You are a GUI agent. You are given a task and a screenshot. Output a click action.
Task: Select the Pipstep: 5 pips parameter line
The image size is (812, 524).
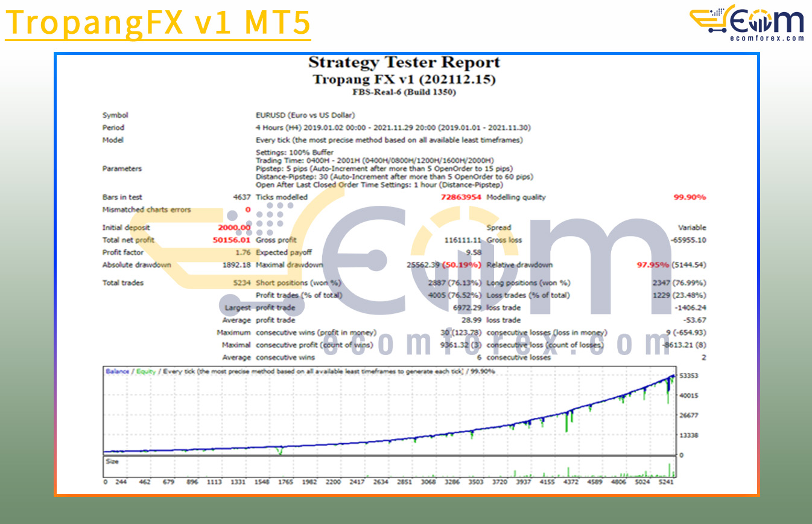coord(384,169)
